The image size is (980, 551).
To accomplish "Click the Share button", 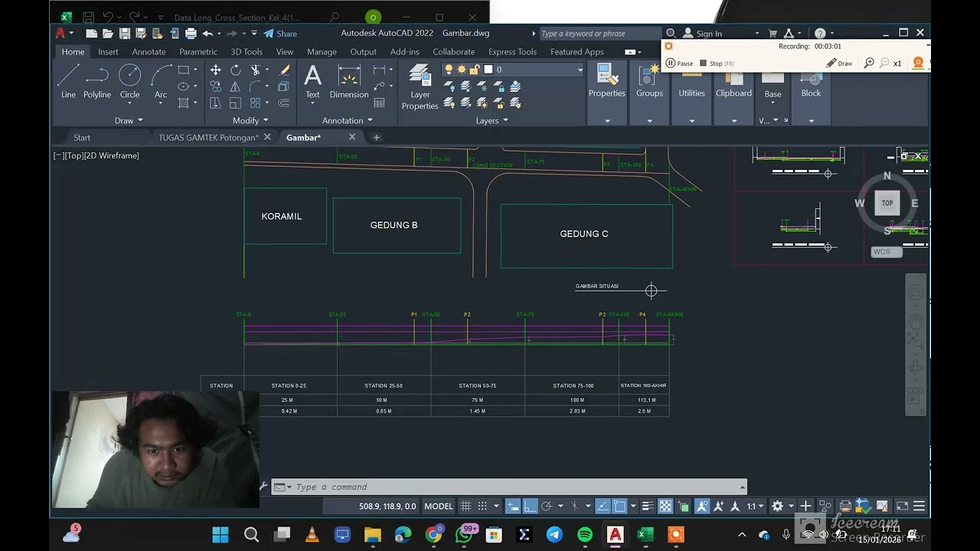I will point(280,34).
